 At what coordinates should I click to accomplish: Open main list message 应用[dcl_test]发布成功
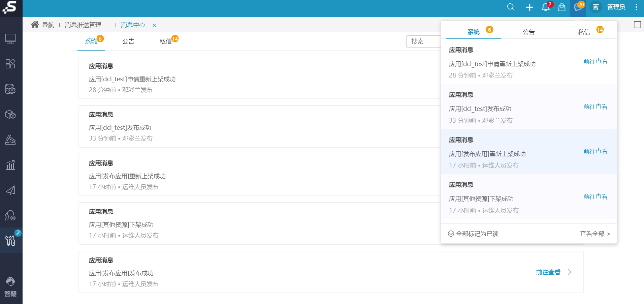[120, 128]
